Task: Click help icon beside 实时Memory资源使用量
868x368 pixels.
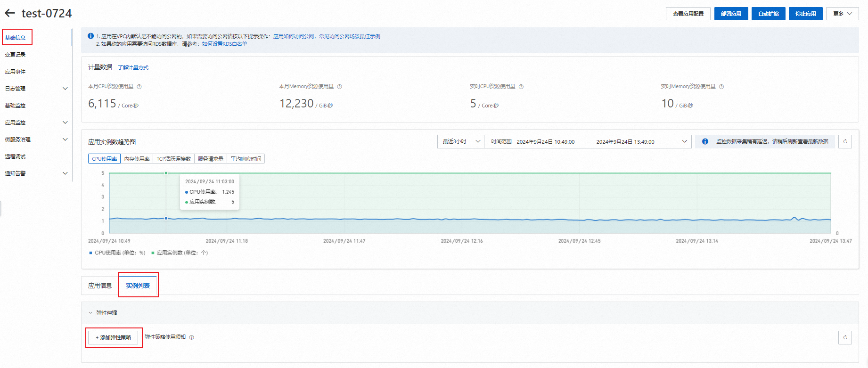Action: point(721,87)
